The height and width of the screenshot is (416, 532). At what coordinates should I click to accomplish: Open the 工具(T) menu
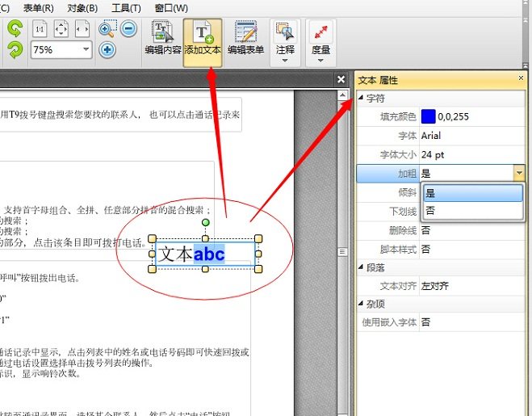pos(126,8)
